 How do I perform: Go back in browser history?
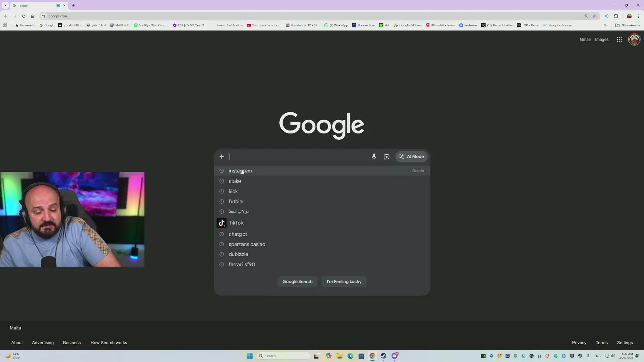(x=6, y=16)
